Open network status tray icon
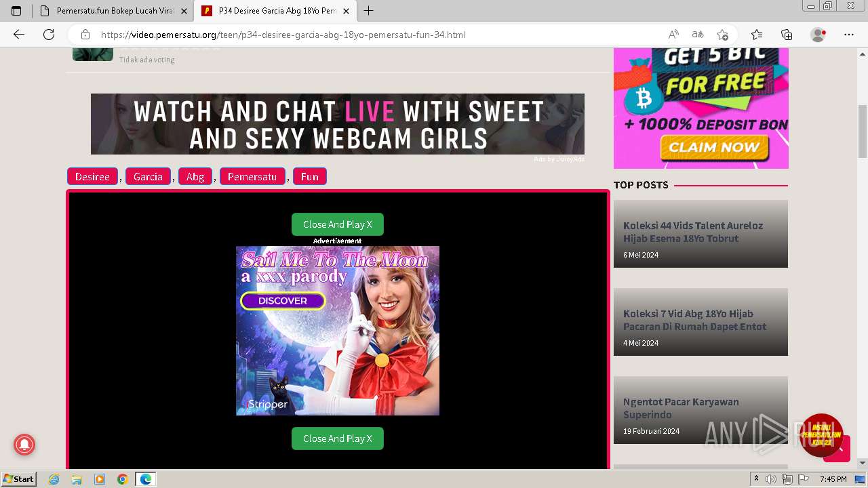868x488 pixels. 787,479
